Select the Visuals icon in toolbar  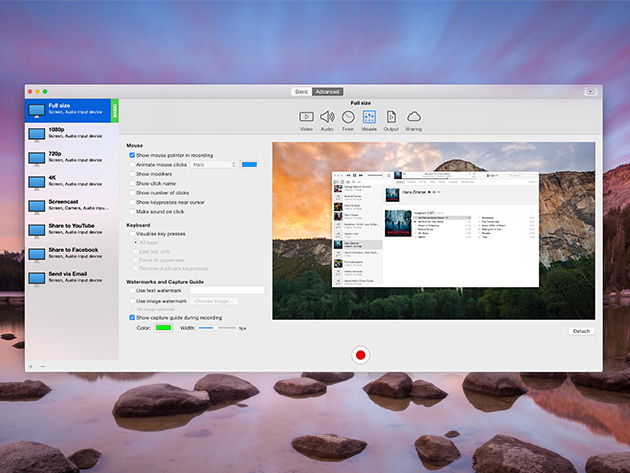point(369,117)
